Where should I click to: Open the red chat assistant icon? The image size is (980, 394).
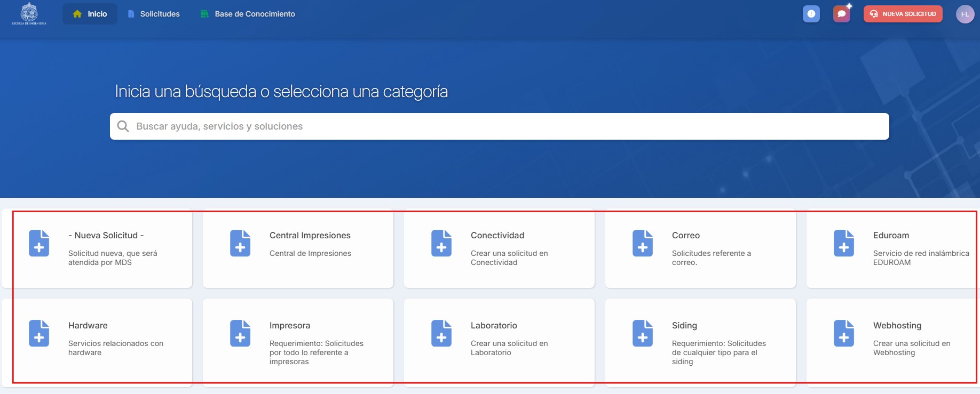tap(842, 14)
